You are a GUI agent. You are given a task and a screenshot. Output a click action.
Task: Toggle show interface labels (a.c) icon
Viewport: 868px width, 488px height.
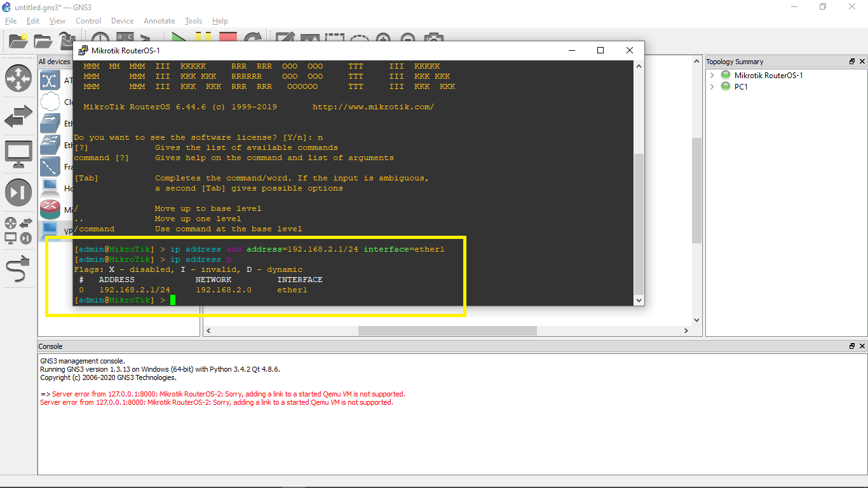click(x=125, y=37)
